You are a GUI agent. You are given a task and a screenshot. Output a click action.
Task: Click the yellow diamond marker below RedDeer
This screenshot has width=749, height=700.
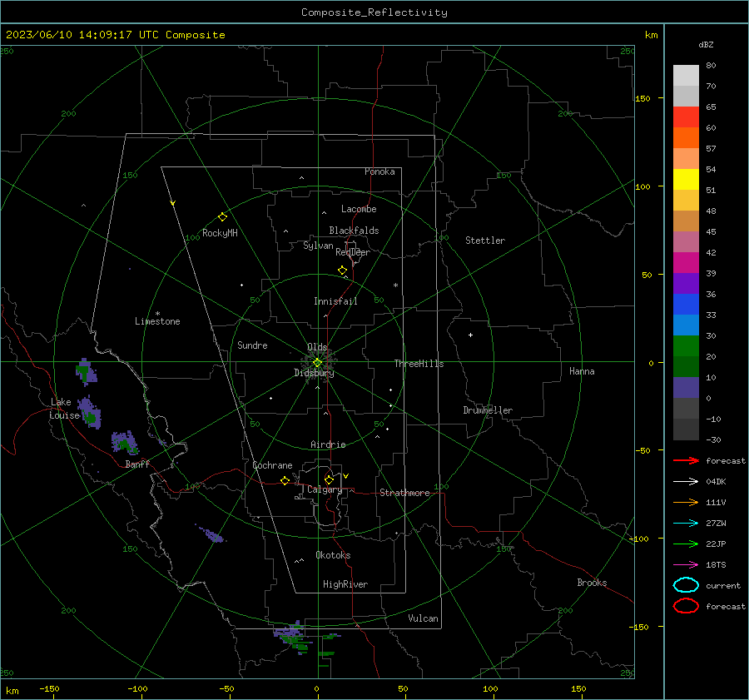click(342, 270)
